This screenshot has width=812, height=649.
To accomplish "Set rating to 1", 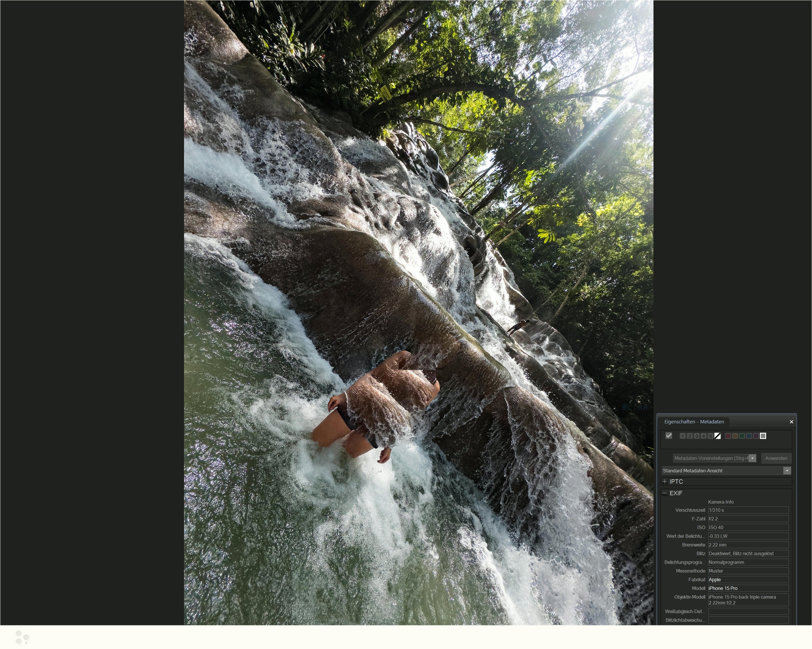I will click(682, 436).
